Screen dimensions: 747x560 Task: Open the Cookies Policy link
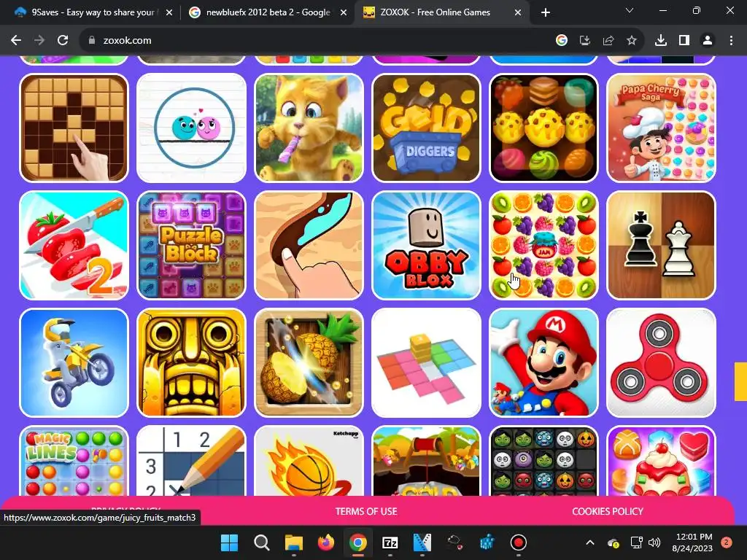coord(608,511)
